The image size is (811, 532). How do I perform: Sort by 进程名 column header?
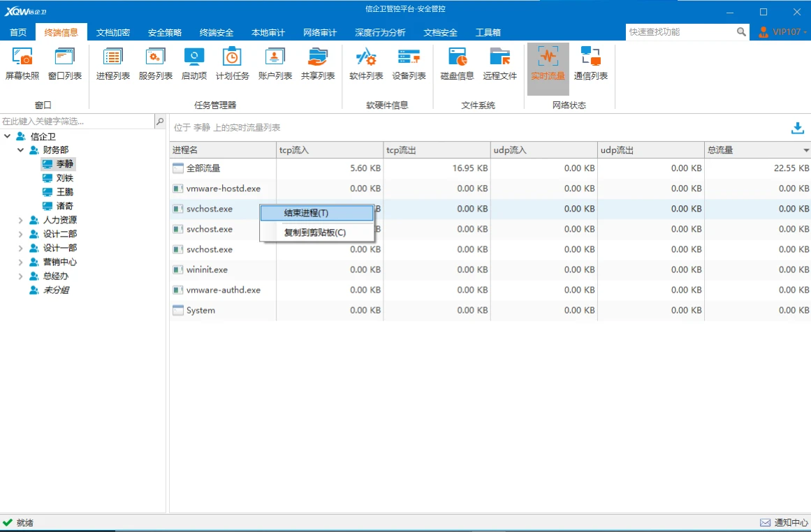pyautogui.click(x=223, y=150)
